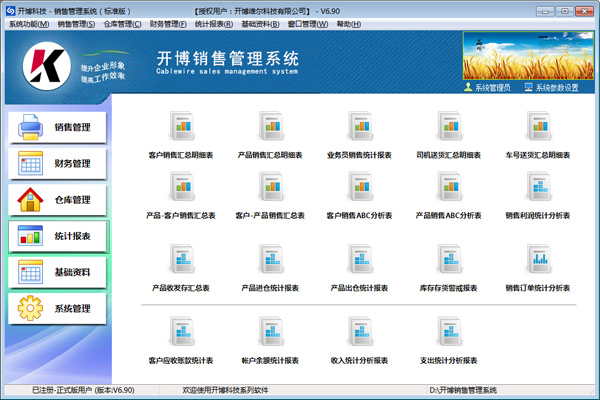Open the 窗口管理(W) menu
This screenshot has width=600, height=400.
click(308, 24)
